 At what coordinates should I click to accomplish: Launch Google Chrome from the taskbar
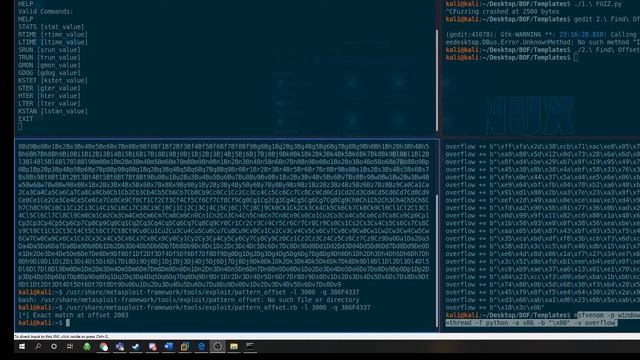[104, 347]
